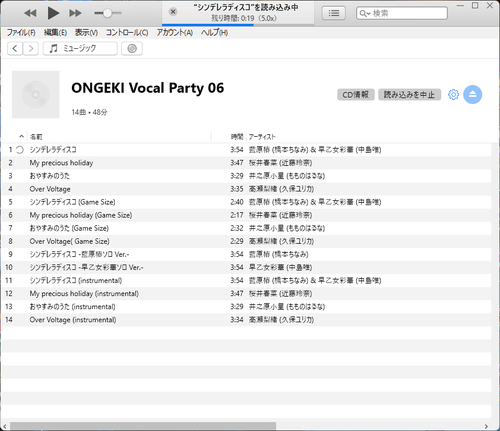Open the Up Next list icon
This screenshot has width=500, height=431.
[x=334, y=13]
